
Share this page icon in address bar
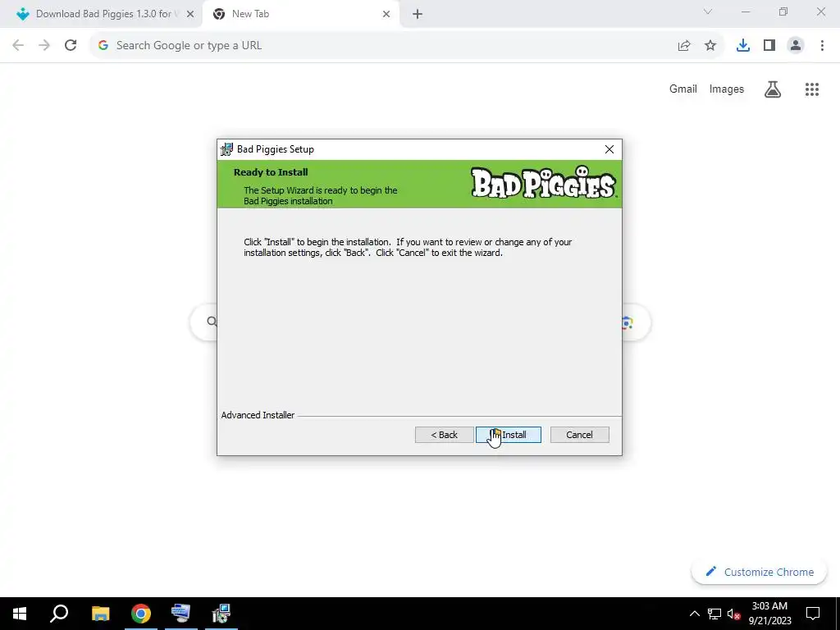pos(684,46)
